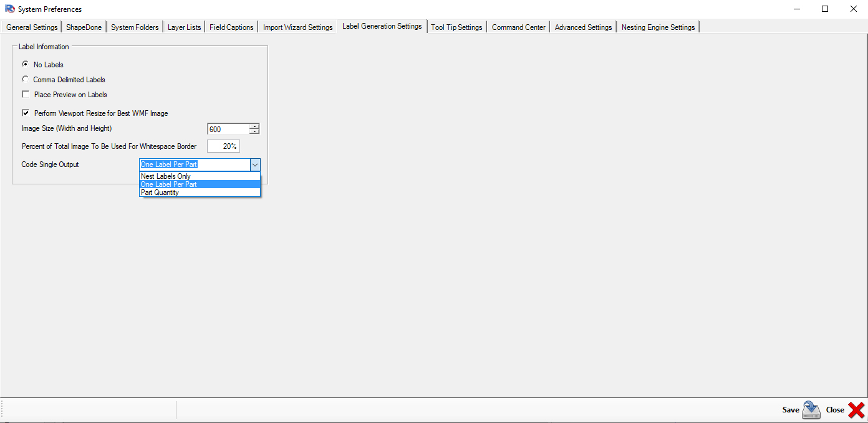The height and width of the screenshot is (423, 868).
Task: Click the System Preferences app icon in title bar
Action: click(10, 9)
